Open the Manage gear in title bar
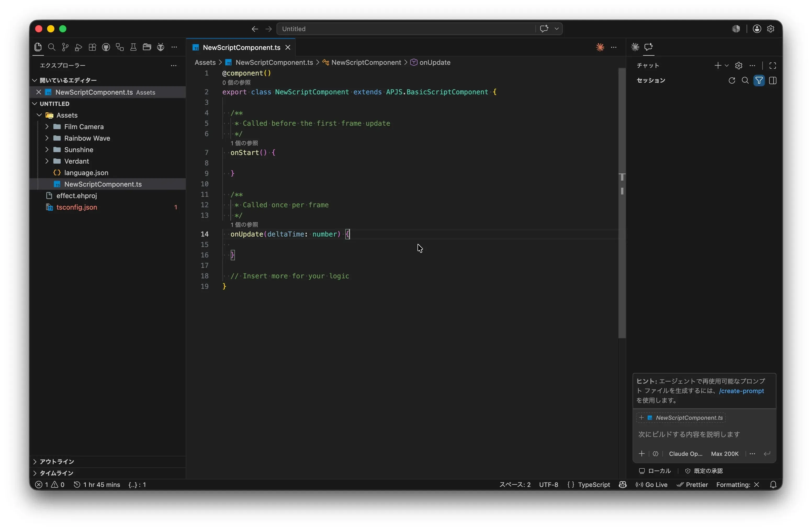Screen dimensions: 812x529 (771, 29)
